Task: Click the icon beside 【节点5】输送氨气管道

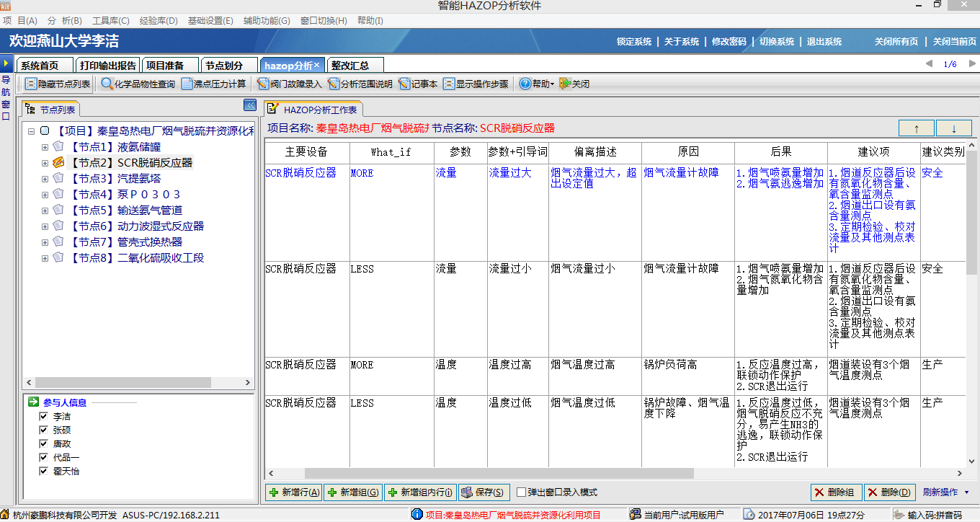Action: [58, 211]
